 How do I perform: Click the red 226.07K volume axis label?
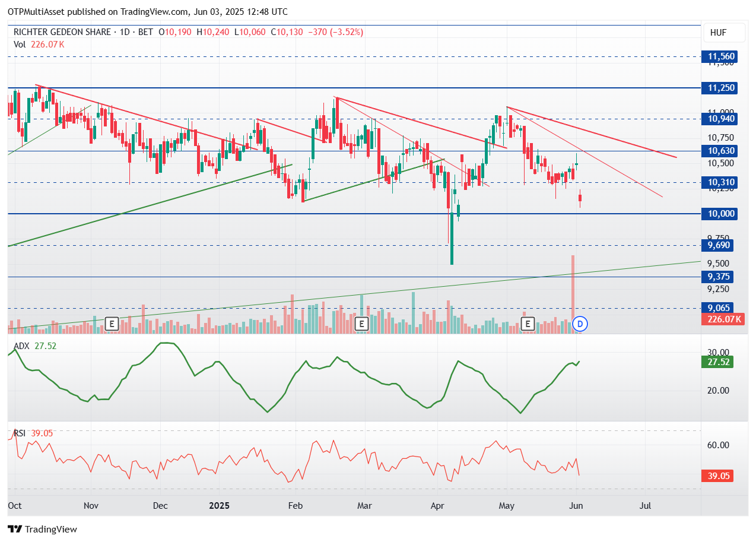tap(723, 319)
